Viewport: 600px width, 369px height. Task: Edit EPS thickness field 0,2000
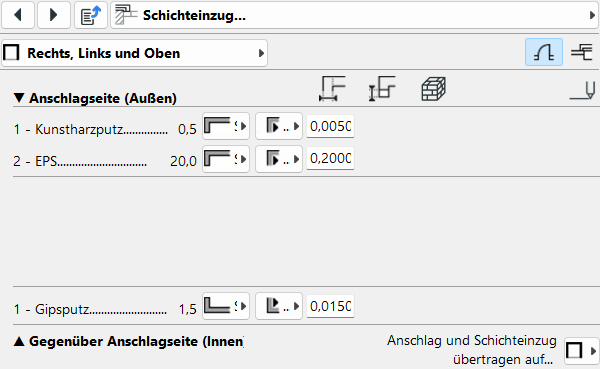point(330,158)
